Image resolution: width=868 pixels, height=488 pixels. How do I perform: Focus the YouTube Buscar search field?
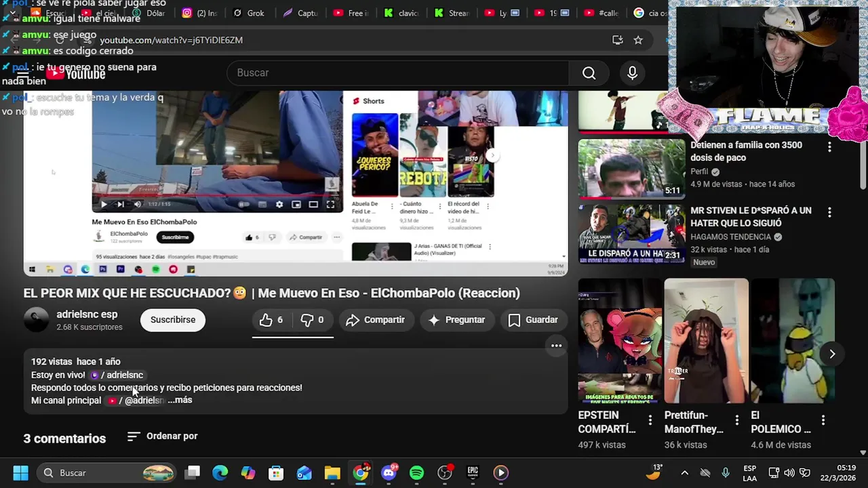pos(399,73)
